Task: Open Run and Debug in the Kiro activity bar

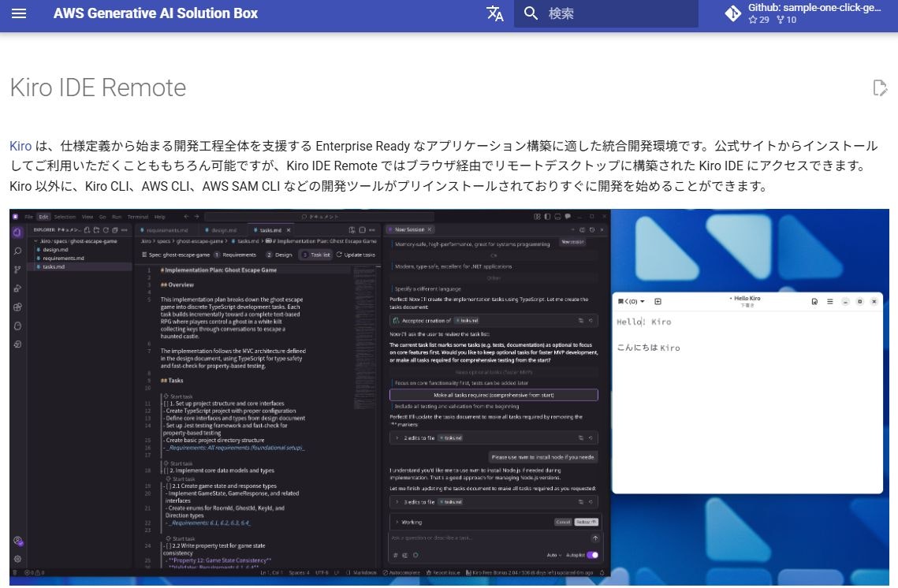Action: coord(17,288)
